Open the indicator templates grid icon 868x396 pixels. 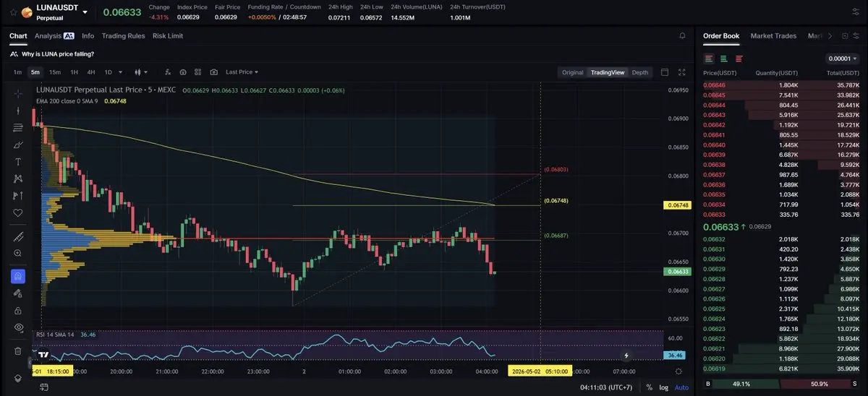pyautogui.click(x=197, y=72)
